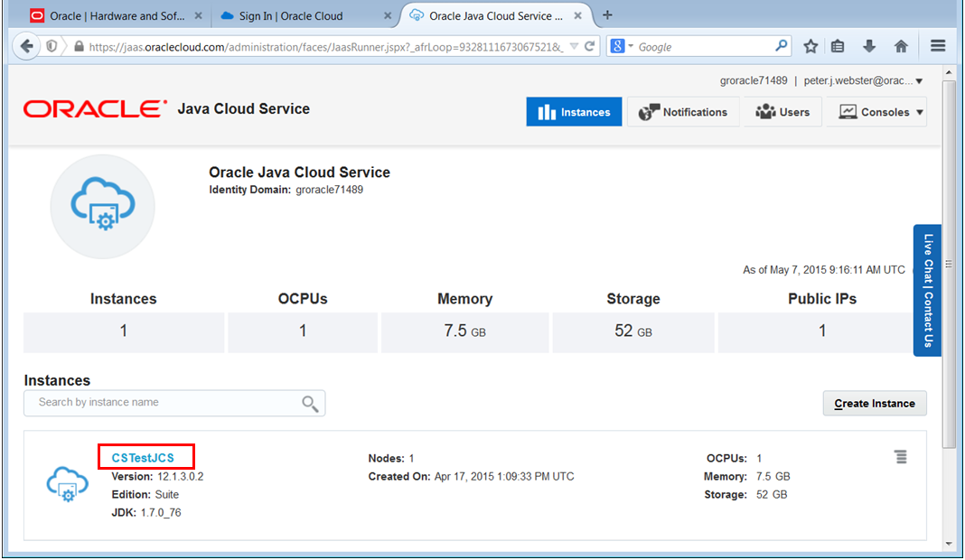Open the instance actions hamburger icon for CSTestJCS
Image resolution: width=965 pixels, height=560 pixels.
click(901, 457)
